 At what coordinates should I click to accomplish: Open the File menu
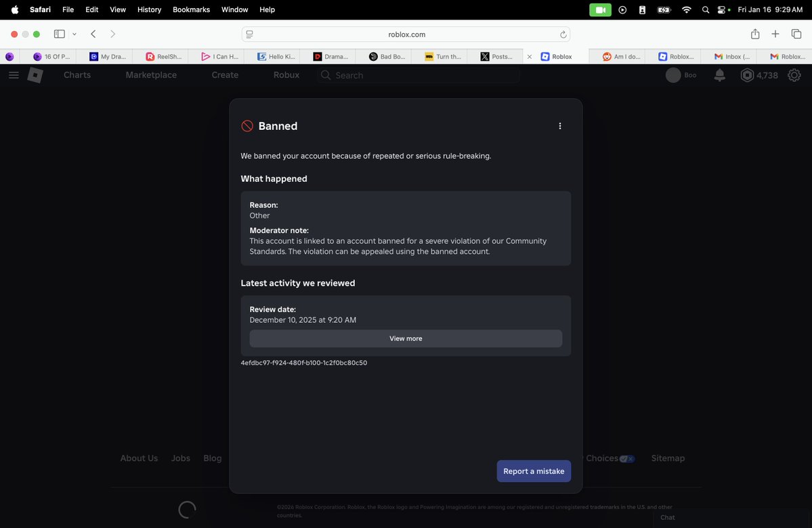tap(68, 9)
